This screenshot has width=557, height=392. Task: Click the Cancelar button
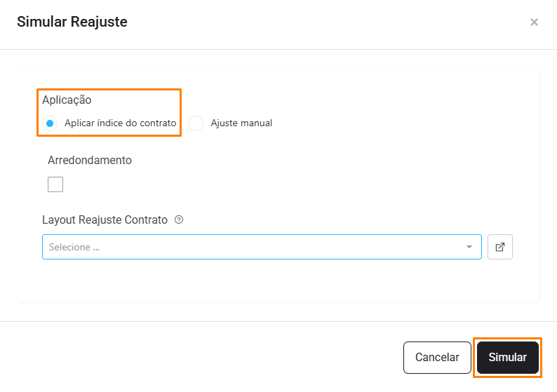tap(437, 357)
